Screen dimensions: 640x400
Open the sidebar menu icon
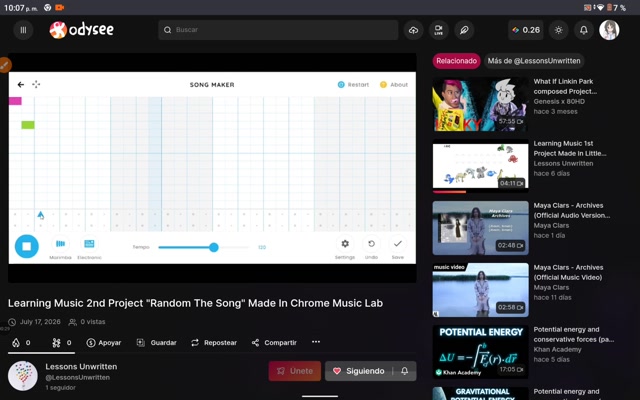pyautogui.click(x=23, y=30)
